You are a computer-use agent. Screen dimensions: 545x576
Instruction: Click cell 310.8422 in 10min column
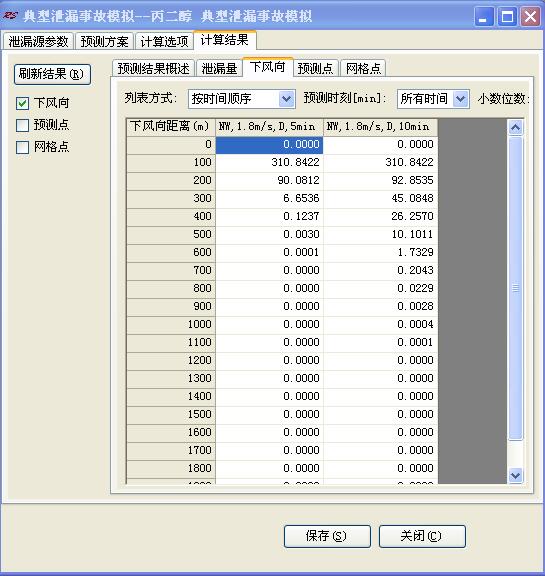coord(380,163)
